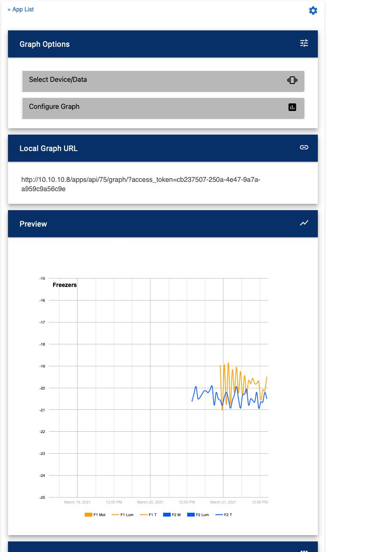Click the orange F1 Mot legend swatch
The height and width of the screenshot is (552, 392).
pos(89,515)
